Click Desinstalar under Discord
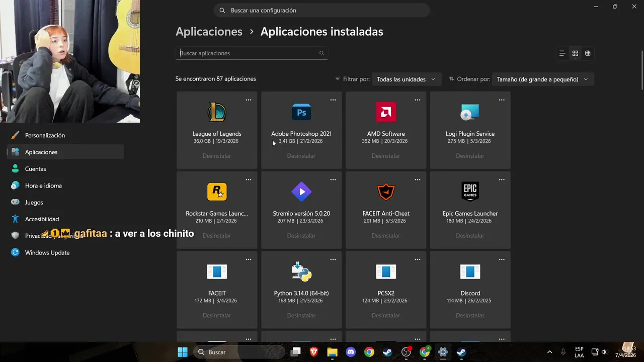Viewport: 644px width, 362px height. pyautogui.click(x=470, y=315)
